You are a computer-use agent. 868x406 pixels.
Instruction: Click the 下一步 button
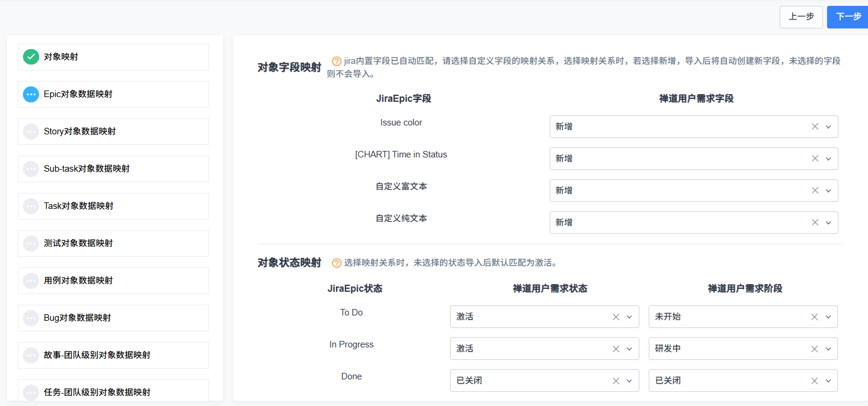[x=848, y=17]
